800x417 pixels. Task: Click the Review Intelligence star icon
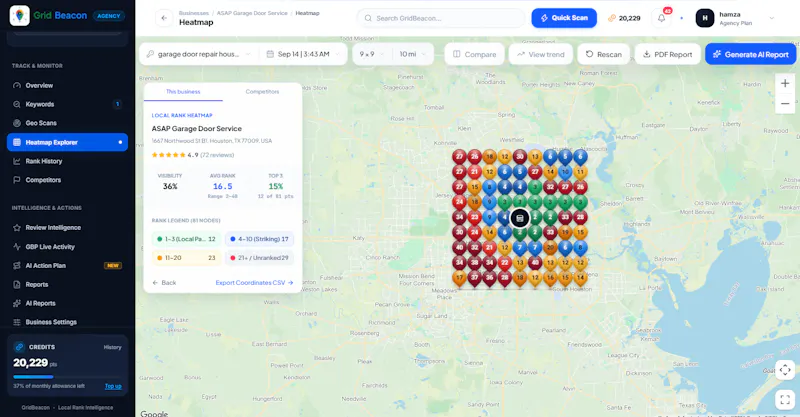click(x=17, y=228)
